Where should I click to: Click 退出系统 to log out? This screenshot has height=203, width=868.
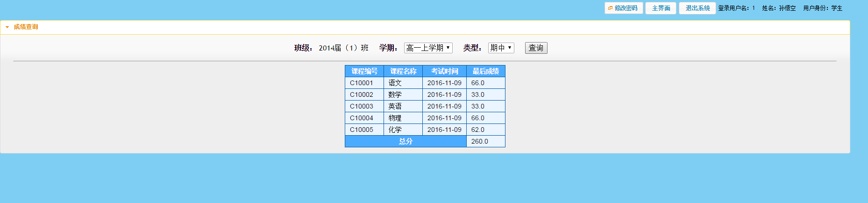click(x=697, y=8)
